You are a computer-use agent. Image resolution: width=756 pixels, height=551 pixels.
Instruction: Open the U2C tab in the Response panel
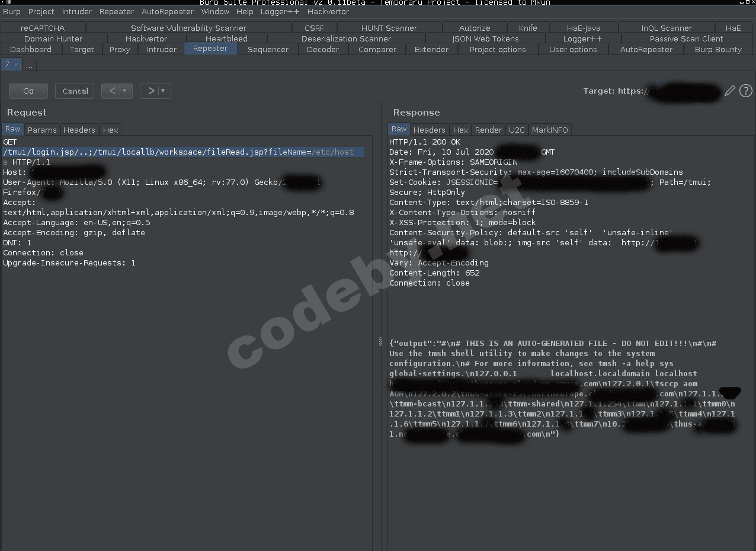click(x=516, y=130)
